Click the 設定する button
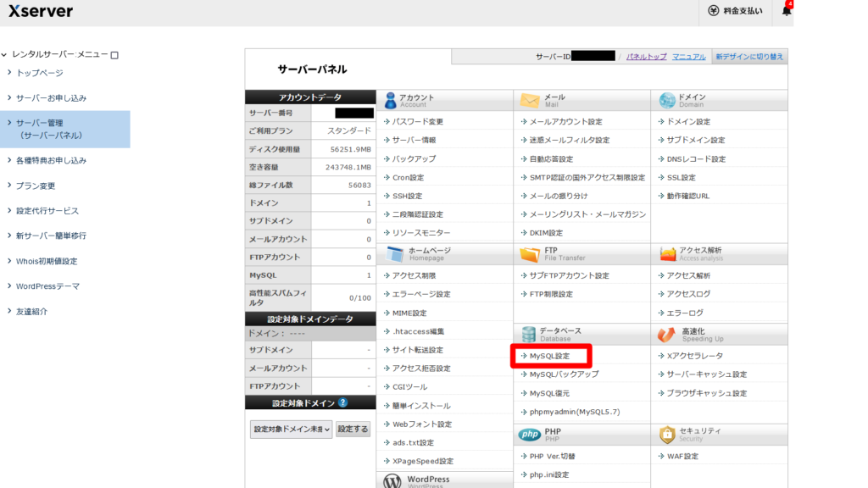Image resolution: width=868 pixels, height=488 pixels. coord(353,430)
